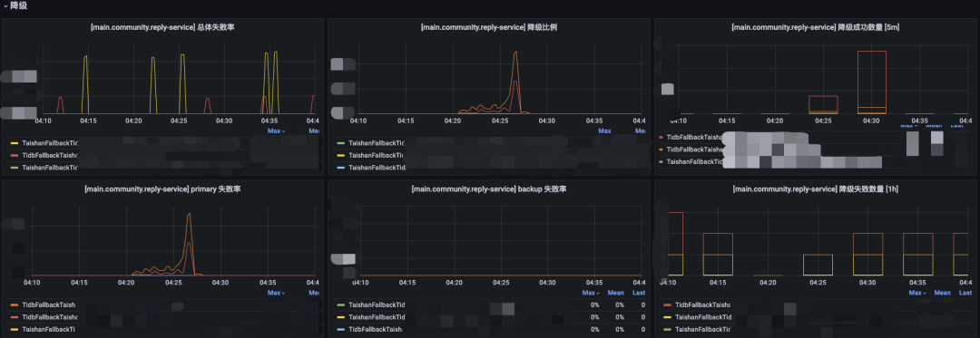Toggle yellow-series TaishanFallback label in primary 失败率 legend
980x338 pixels.
49,329
